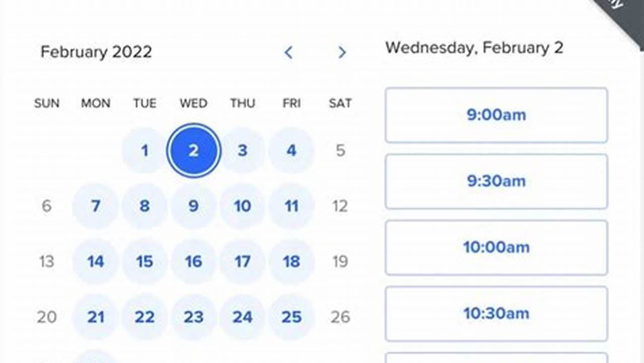Choose the 10:00am time slot
Screen dimensions: 644x363
click(496, 248)
